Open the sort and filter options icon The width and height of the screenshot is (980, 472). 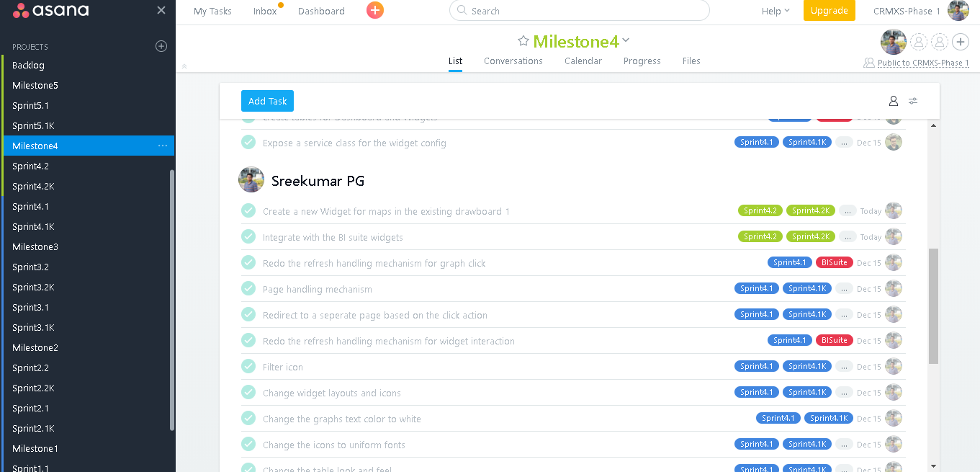click(913, 101)
